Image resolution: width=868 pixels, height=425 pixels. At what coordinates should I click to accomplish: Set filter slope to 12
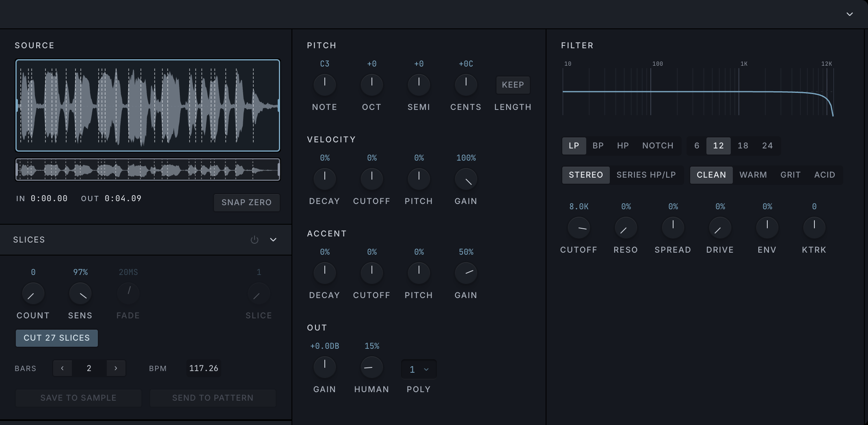tap(718, 146)
